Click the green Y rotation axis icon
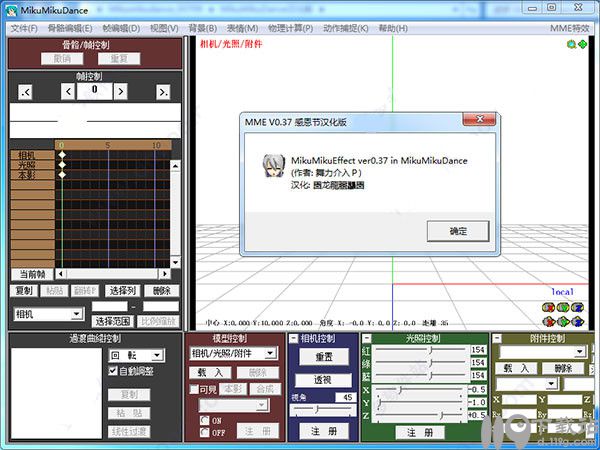Image resolution: width=600 pixels, height=450 pixels. tap(563, 307)
